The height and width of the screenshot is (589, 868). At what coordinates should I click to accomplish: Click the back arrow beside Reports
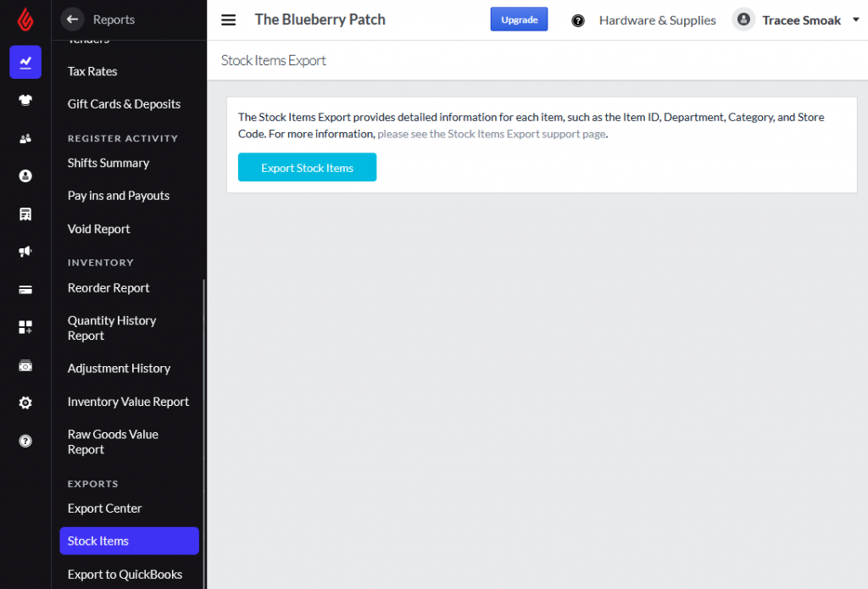pyautogui.click(x=72, y=19)
